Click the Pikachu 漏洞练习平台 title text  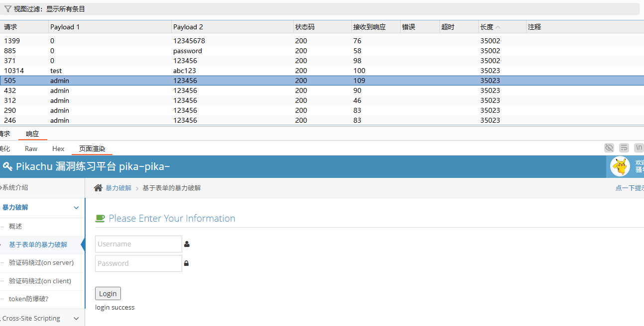click(x=93, y=166)
